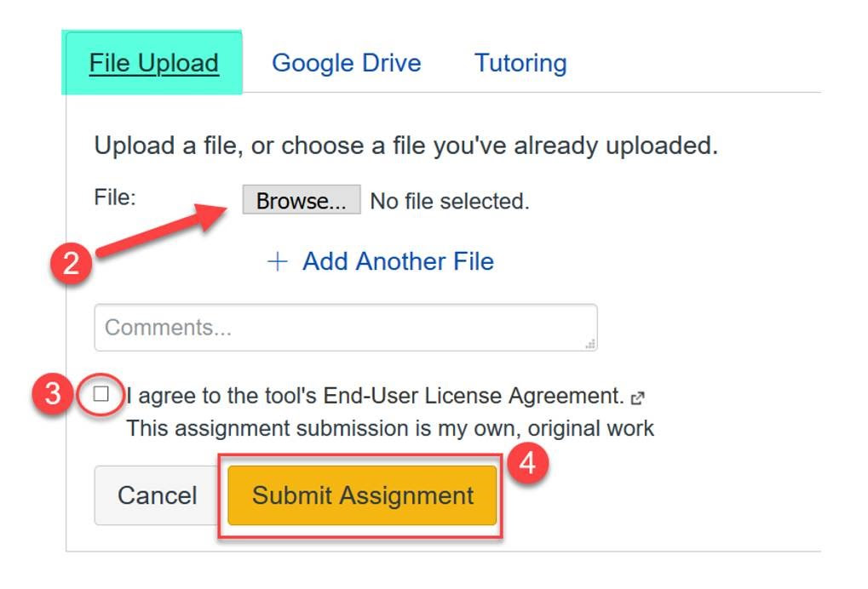Click the End-User License Agreement label text
The height and width of the screenshot is (589, 868).
pos(376,396)
